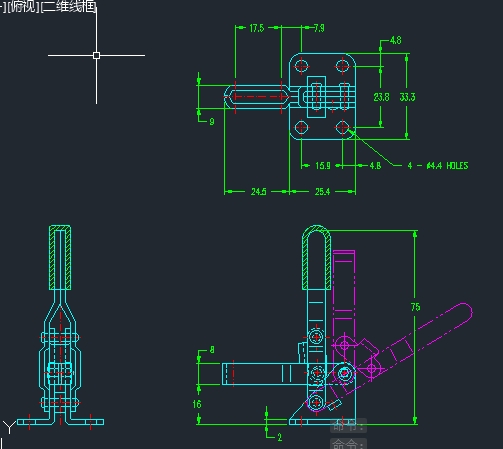Viewport: 503px width, 449px height.
Task: Select the 75 height dimension text
Action: pos(415,307)
